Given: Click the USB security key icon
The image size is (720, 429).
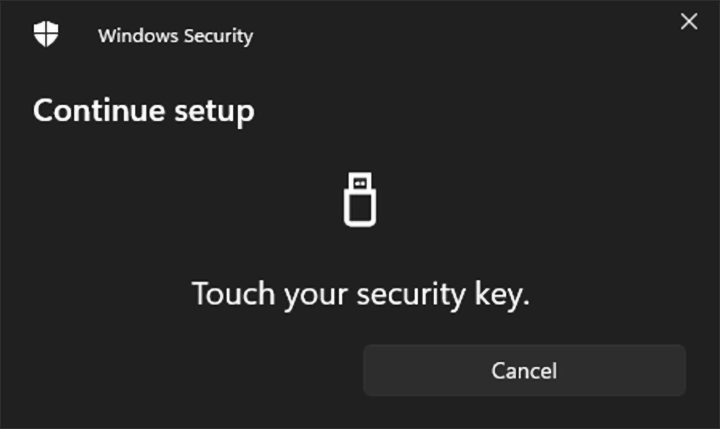Looking at the screenshot, I should pyautogui.click(x=360, y=199).
